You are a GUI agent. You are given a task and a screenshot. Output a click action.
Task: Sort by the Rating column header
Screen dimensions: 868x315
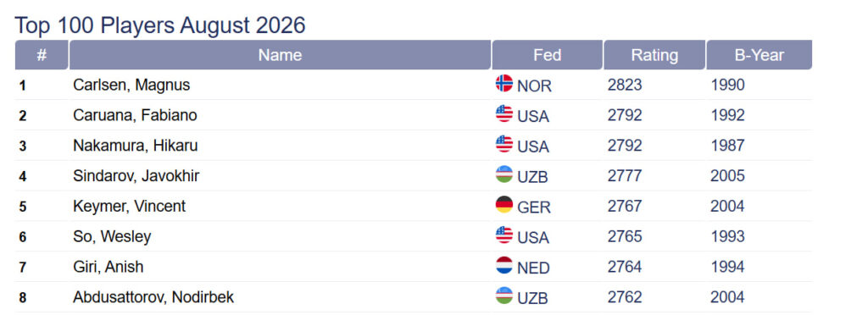click(x=654, y=55)
